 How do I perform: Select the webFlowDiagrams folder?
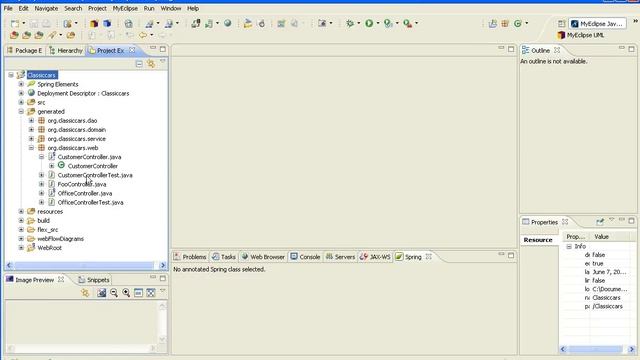(60, 239)
